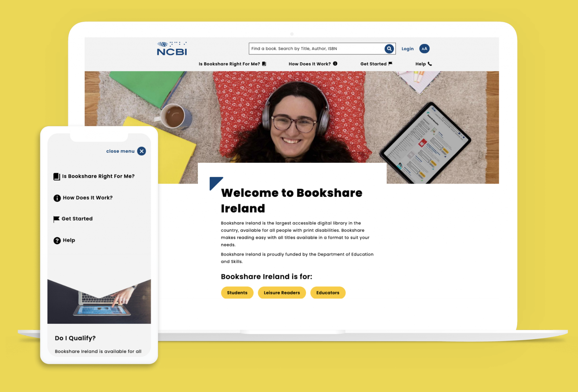The width and height of the screenshot is (578, 392).
Task: Click the laptop photo on the phone screen
Action: click(x=99, y=301)
